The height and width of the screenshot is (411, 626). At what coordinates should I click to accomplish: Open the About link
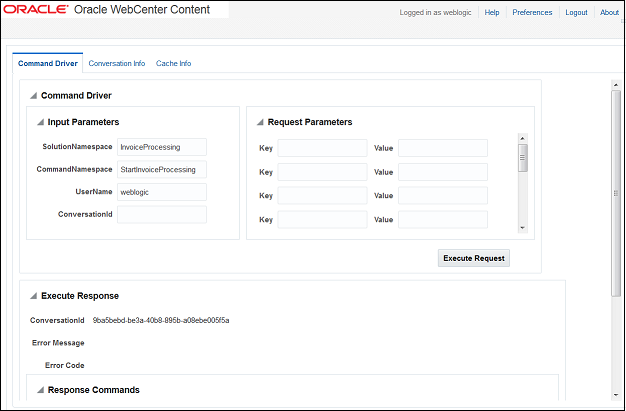[x=609, y=12]
